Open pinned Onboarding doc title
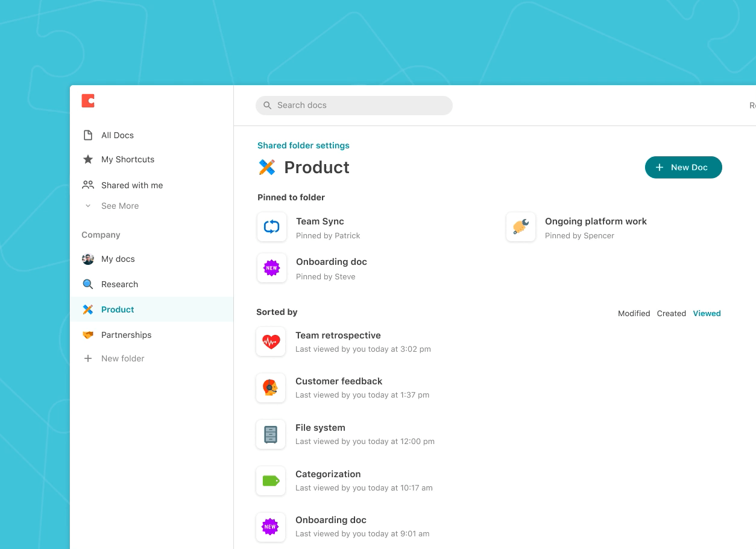Image resolution: width=756 pixels, height=549 pixels. pyautogui.click(x=332, y=262)
